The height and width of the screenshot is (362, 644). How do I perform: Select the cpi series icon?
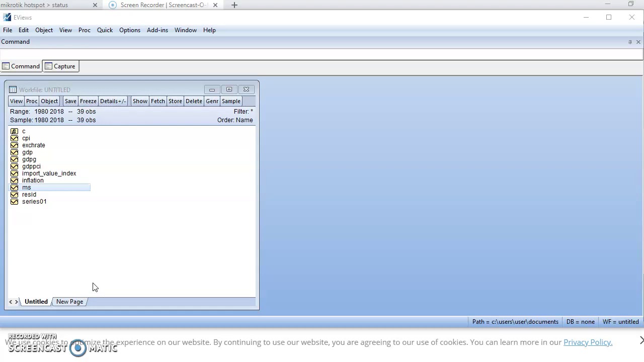[14, 138]
